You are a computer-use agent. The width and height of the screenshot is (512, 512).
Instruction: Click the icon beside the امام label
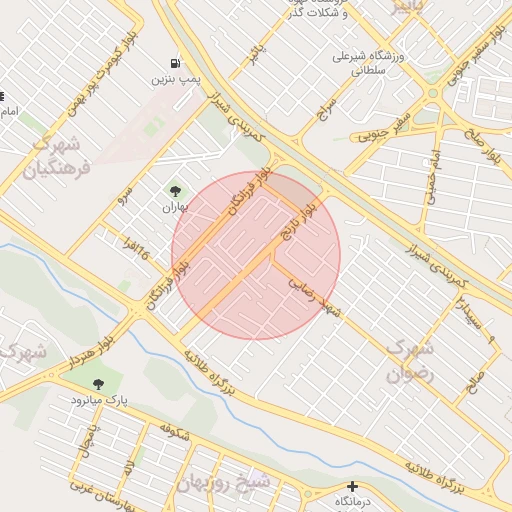[x=2, y=97]
